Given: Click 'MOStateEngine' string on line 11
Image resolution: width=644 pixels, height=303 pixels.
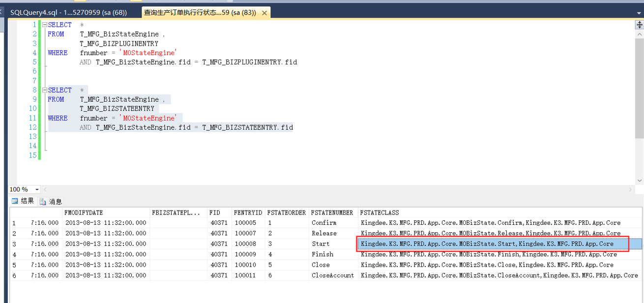Looking at the screenshot, I should tap(148, 118).
